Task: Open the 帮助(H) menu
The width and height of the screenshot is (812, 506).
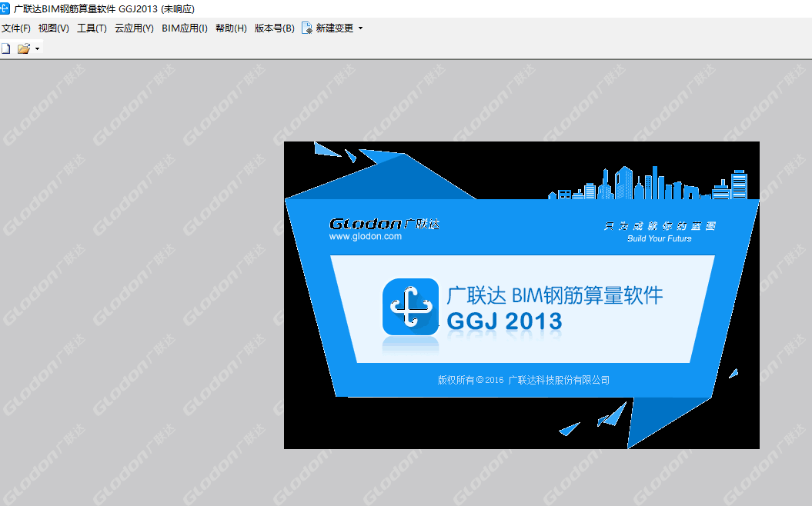Action: (231, 28)
